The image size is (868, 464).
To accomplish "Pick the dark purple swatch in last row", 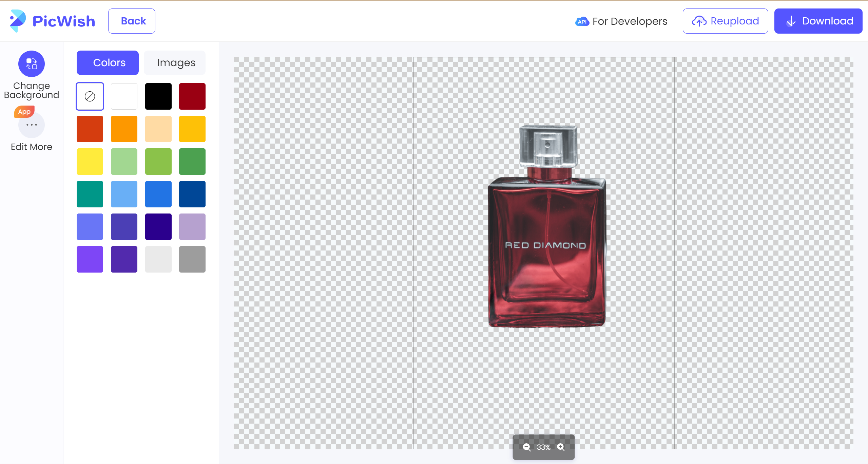I will (x=124, y=259).
